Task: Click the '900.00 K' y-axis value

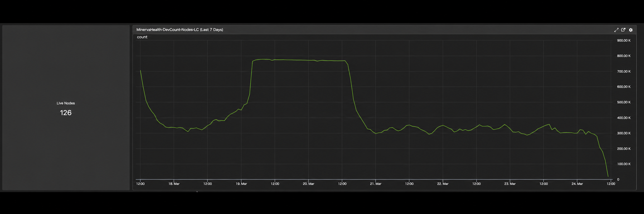Action: [624, 41]
